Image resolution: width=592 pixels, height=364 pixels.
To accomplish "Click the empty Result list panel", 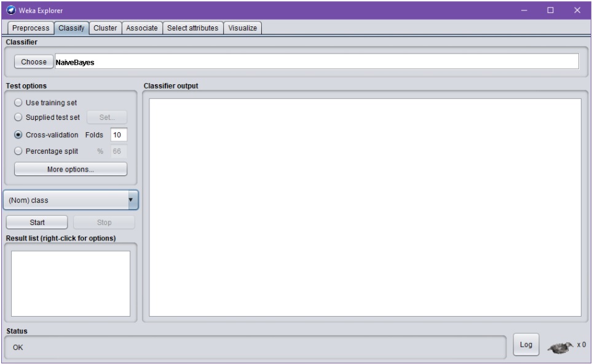I will coord(71,282).
